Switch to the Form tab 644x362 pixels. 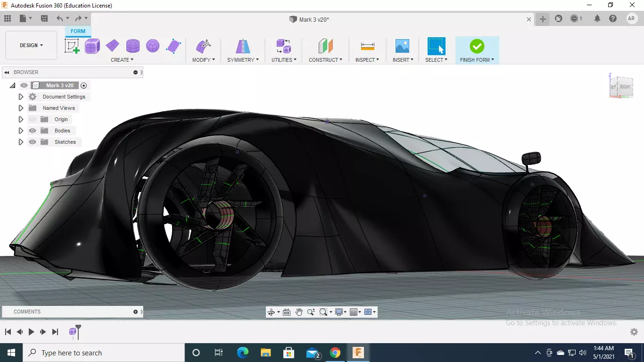78,31
